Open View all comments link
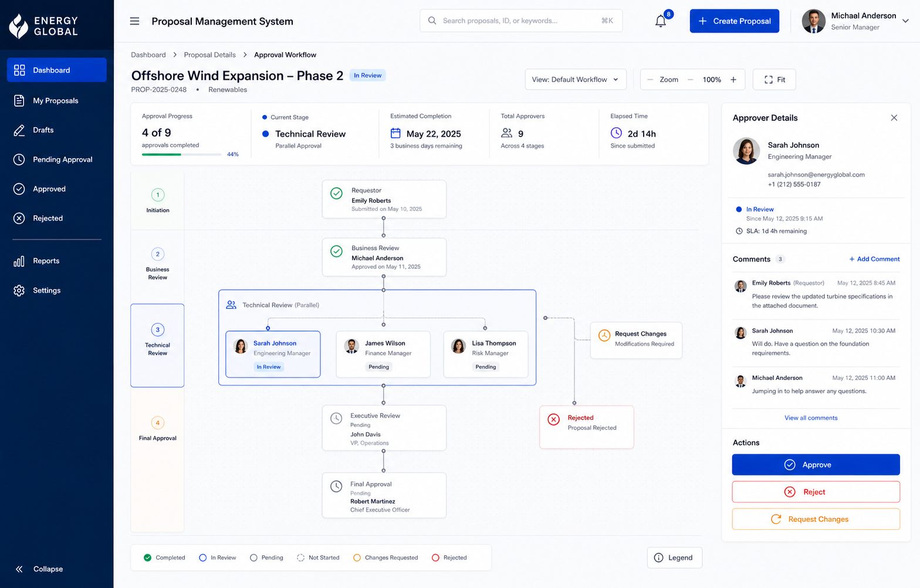This screenshot has width=920, height=588. 811,418
